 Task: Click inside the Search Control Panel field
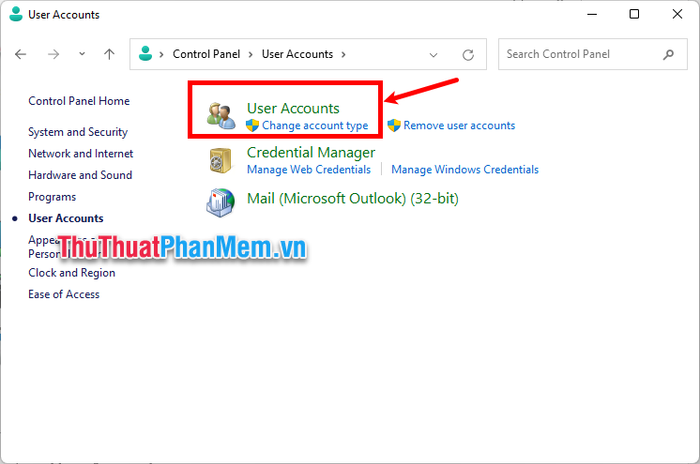(578, 54)
